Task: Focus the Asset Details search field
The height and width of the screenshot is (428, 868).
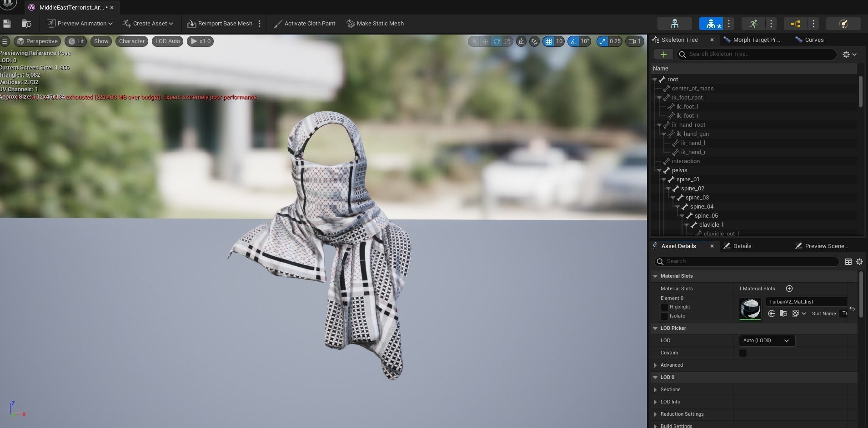Action: [746, 261]
